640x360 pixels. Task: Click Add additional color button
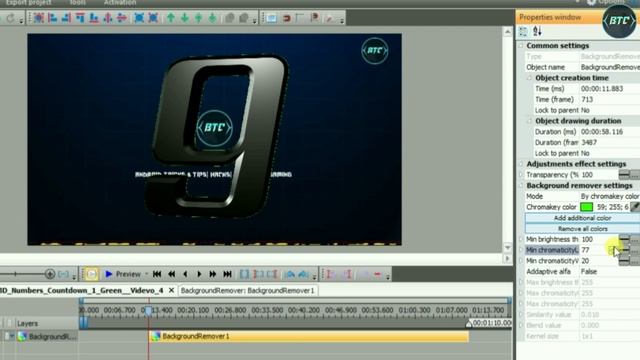582,218
